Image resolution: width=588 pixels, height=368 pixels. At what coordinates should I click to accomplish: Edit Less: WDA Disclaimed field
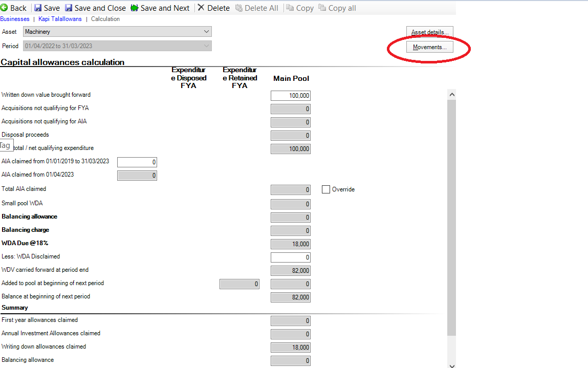click(x=291, y=257)
